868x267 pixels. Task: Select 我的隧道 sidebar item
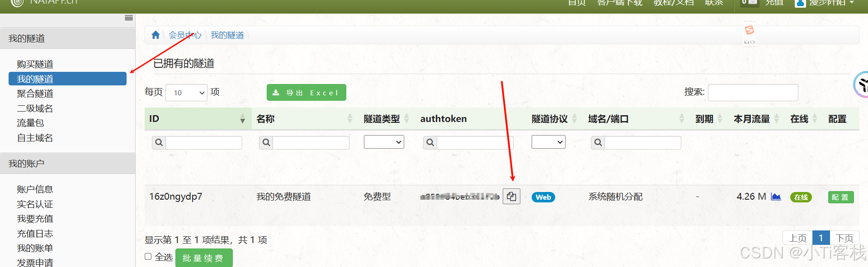pyautogui.click(x=67, y=79)
